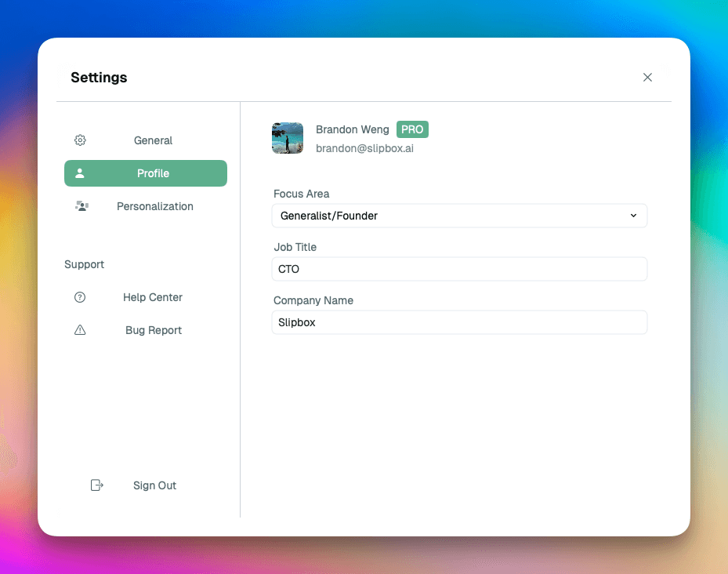Click the Focus Area label

point(302,194)
